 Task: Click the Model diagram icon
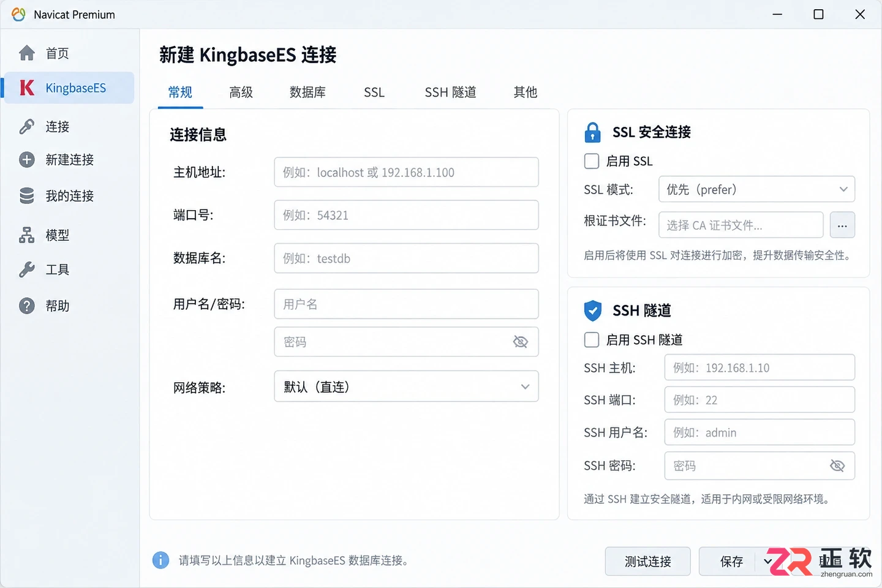coord(27,235)
